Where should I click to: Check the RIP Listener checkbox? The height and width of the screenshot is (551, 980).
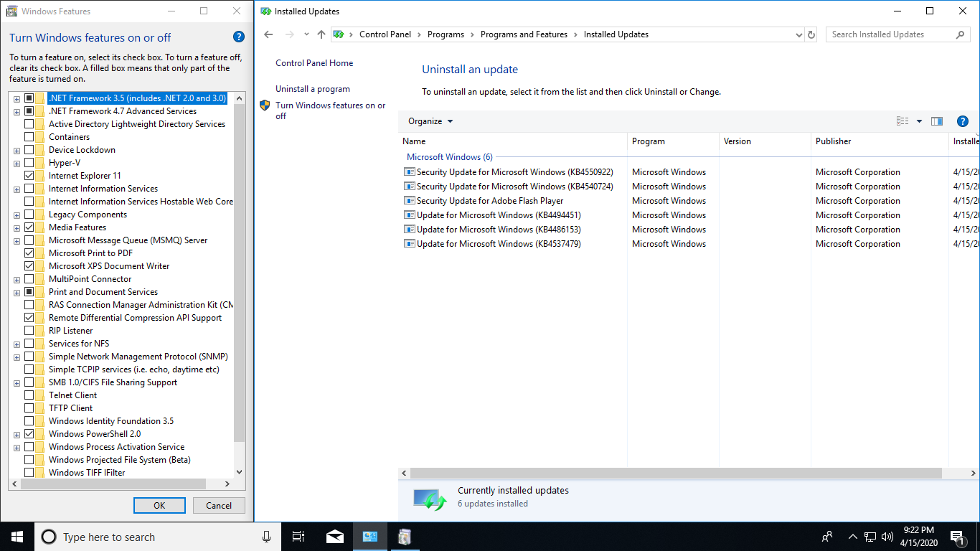click(x=29, y=331)
